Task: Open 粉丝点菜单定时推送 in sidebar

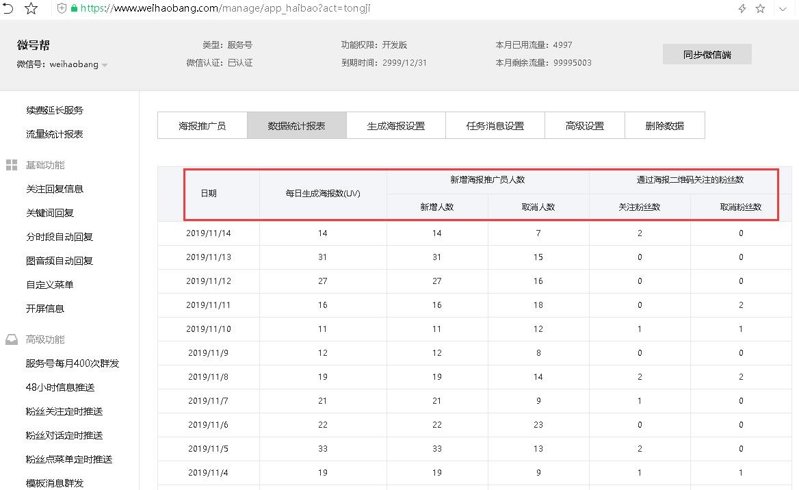Action: click(x=69, y=459)
